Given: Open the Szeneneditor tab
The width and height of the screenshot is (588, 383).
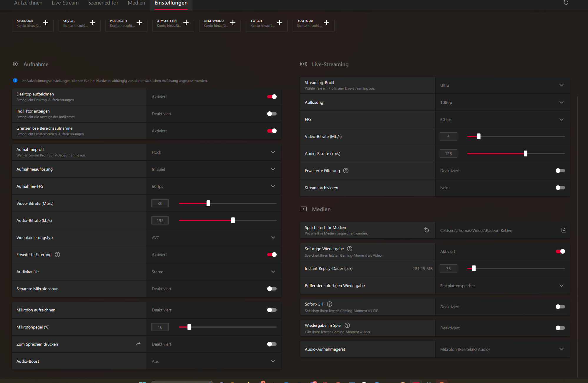Looking at the screenshot, I should [x=103, y=3].
